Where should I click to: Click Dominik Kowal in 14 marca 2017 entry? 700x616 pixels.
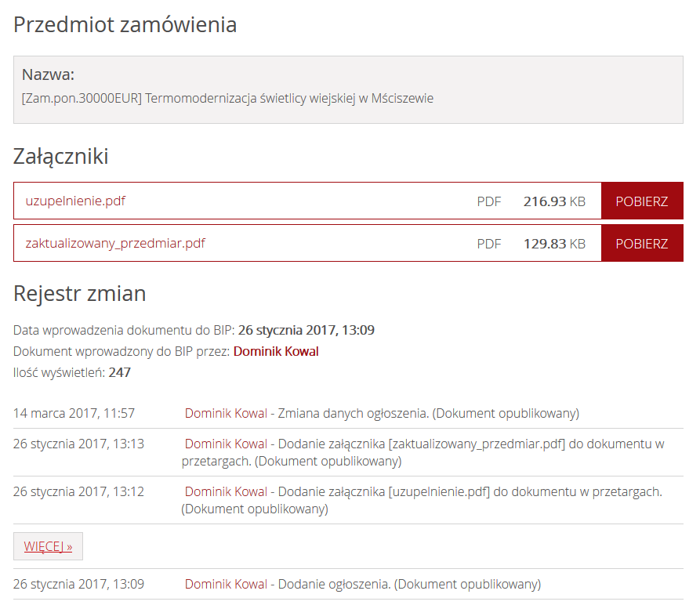tap(226, 413)
